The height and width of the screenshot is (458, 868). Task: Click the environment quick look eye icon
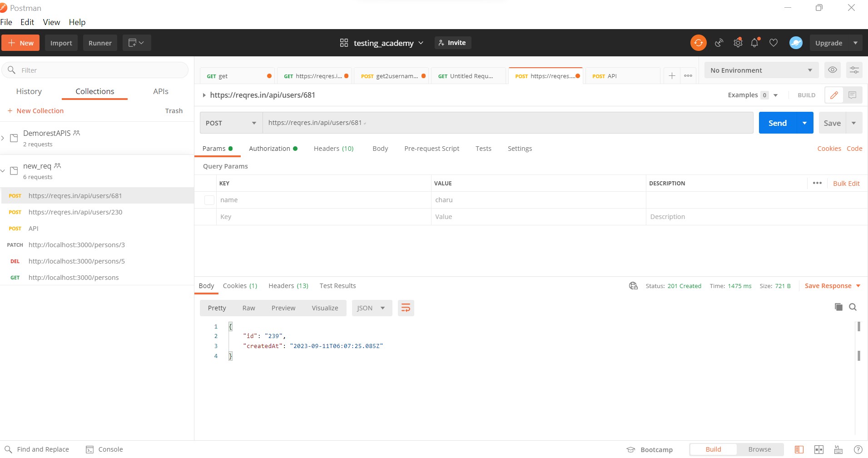(833, 70)
